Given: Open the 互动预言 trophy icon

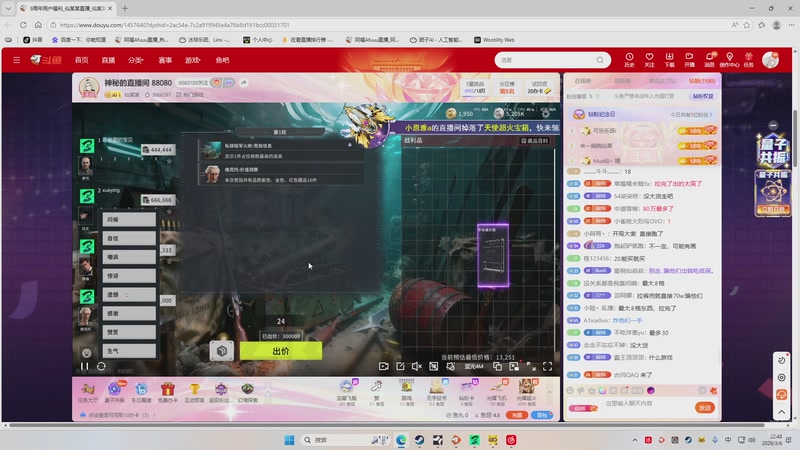Looking at the screenshot, I should [194, 392].
